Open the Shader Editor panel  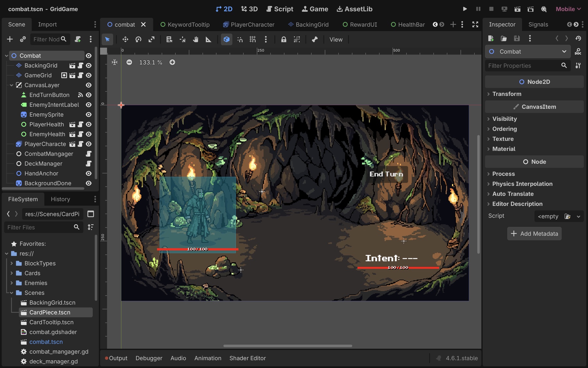[248, 358]
